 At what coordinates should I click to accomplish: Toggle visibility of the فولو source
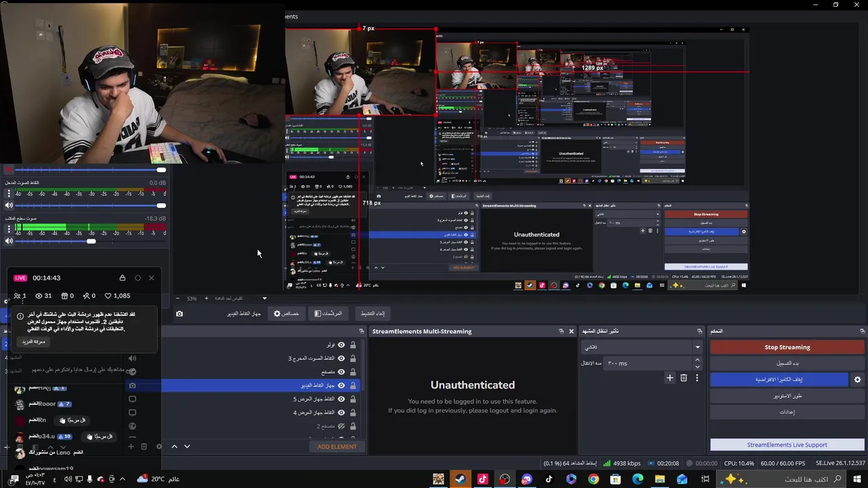pyautogui.click(x=341, y=345)
